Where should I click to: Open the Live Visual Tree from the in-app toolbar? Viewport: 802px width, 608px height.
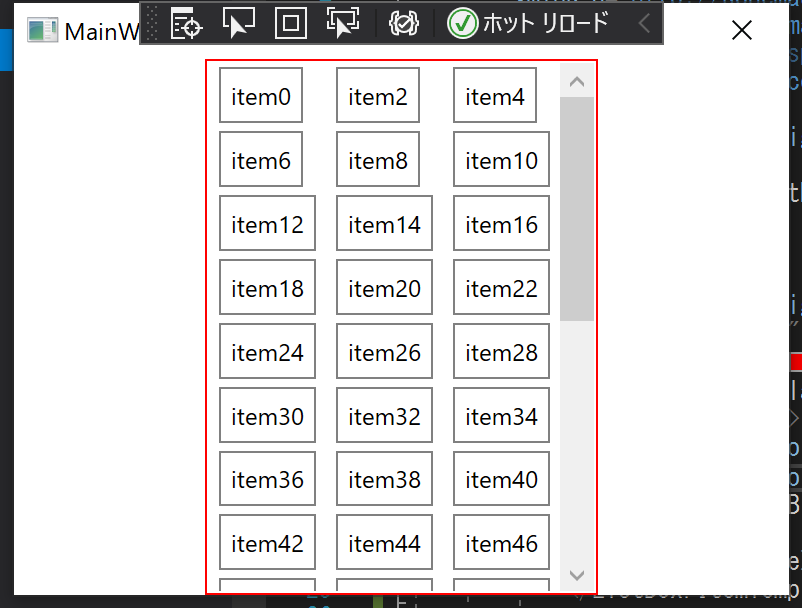pyautogui.click(x=186, y=23)
